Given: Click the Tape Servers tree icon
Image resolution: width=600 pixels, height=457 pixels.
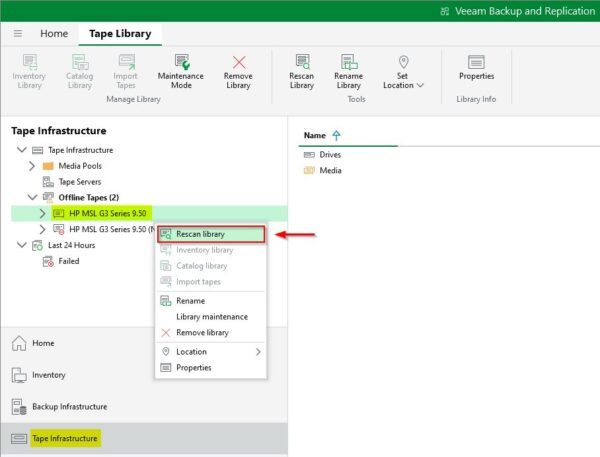Looking at the screenshot, I should pyautogui.click(x=48, y=182).
